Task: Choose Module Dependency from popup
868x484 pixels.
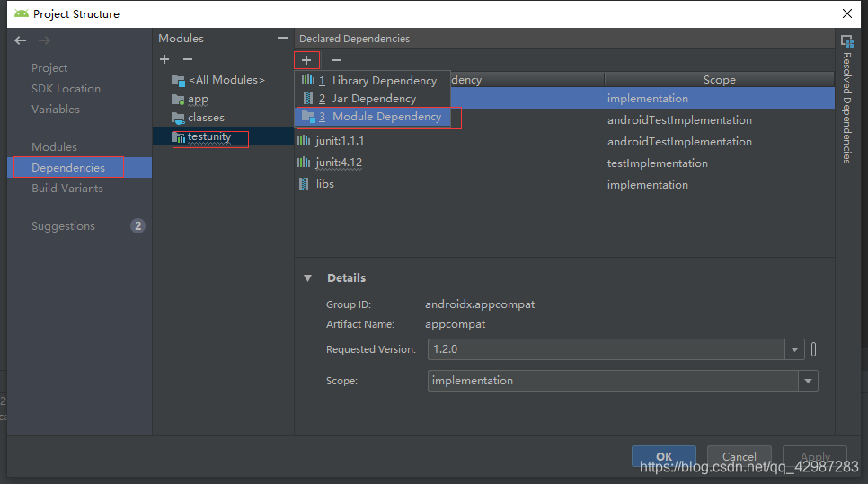Action: point(372,117)
